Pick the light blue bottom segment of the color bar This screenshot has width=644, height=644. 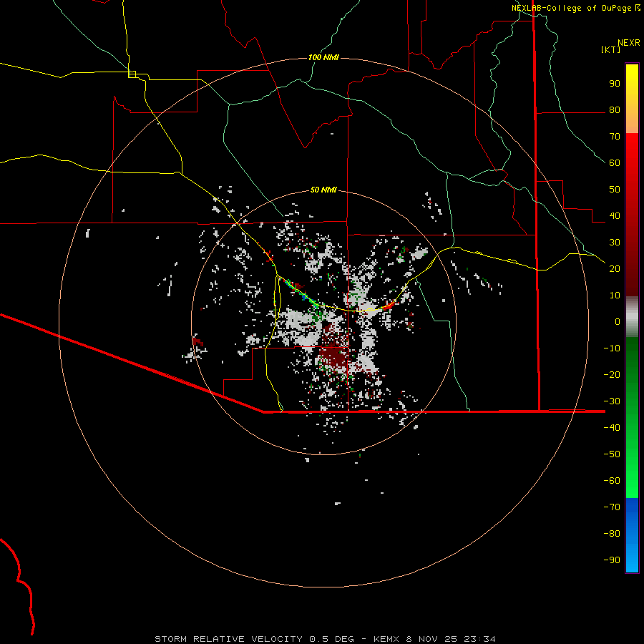(632, 557)
